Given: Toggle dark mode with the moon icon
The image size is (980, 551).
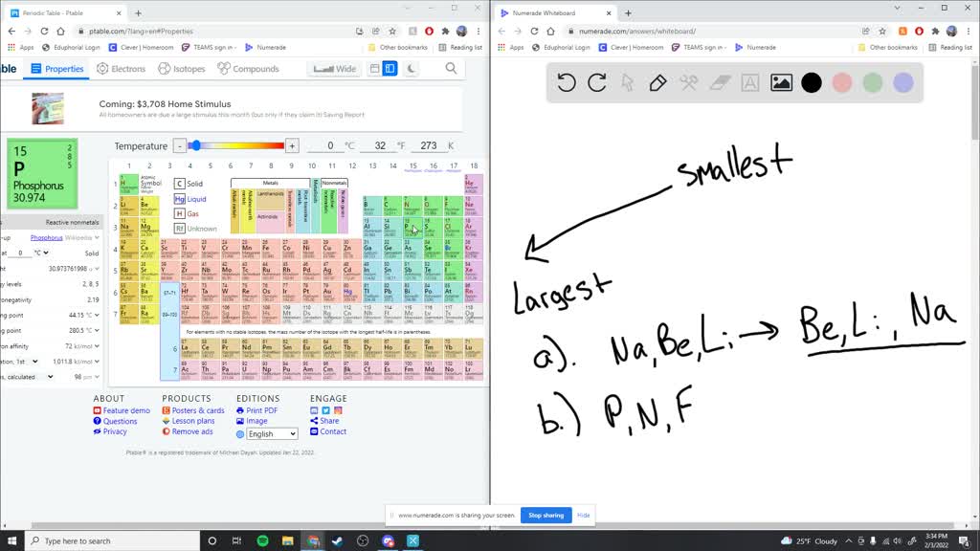Looking at the screenshot, I should [412, 68].
